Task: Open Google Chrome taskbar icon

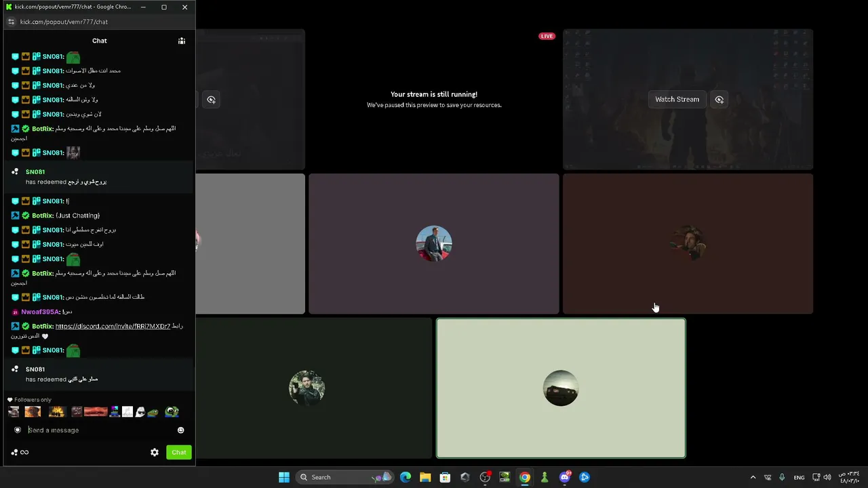Action: pos(524,477)
